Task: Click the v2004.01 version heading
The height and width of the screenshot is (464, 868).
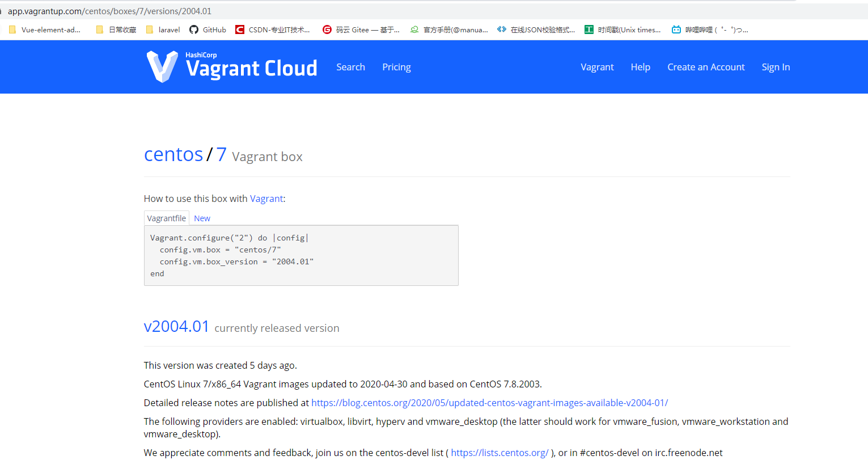Action: click(x=176, y=327)
